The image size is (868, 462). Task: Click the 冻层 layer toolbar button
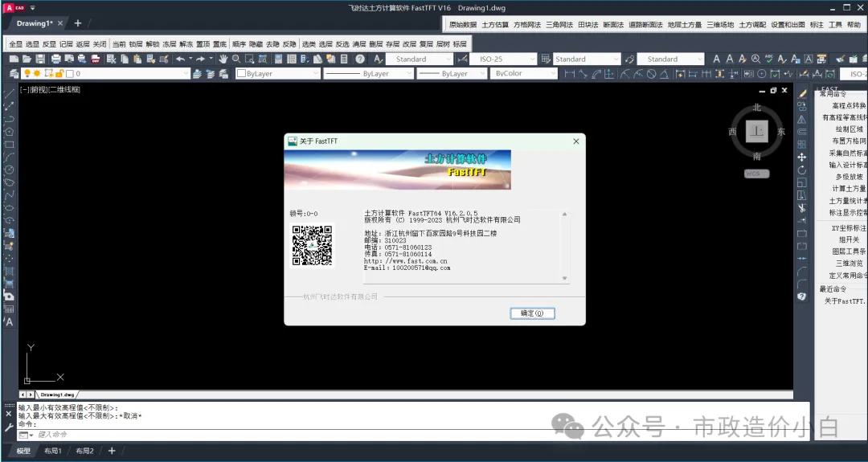[x=169, y=44]
